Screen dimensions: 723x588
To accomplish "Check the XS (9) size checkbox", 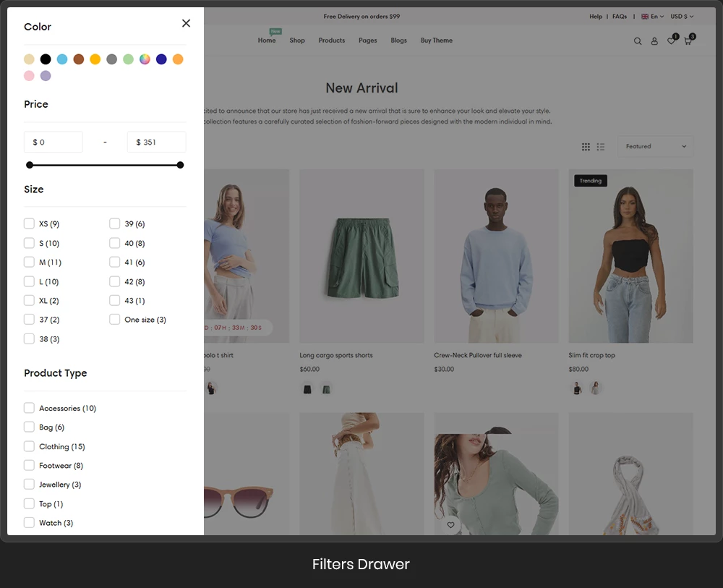I will (30, 223).
